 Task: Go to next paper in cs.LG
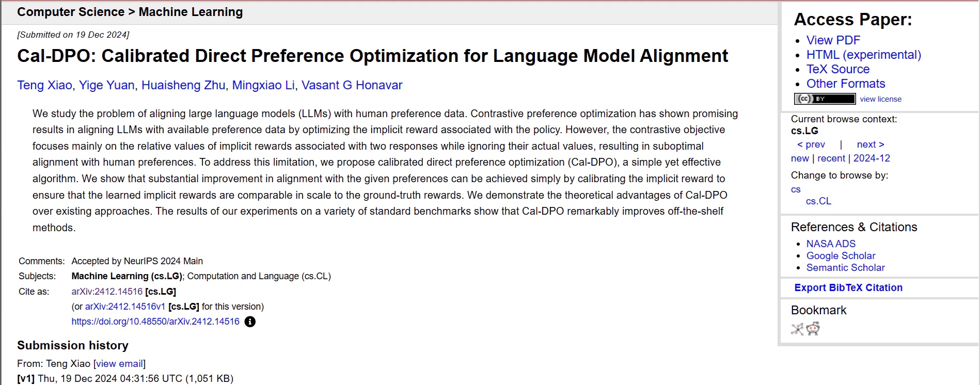(x=870, y=145)
